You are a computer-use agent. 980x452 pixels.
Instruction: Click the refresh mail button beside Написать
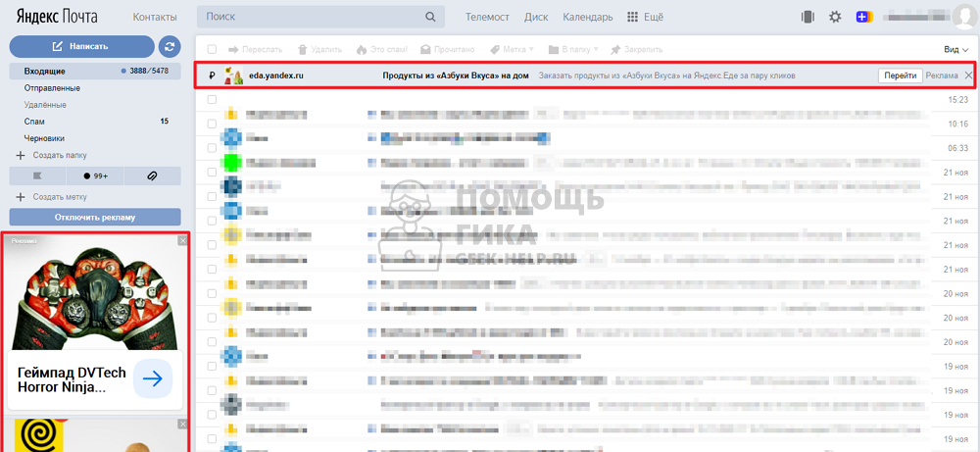(x=171, y=46)
